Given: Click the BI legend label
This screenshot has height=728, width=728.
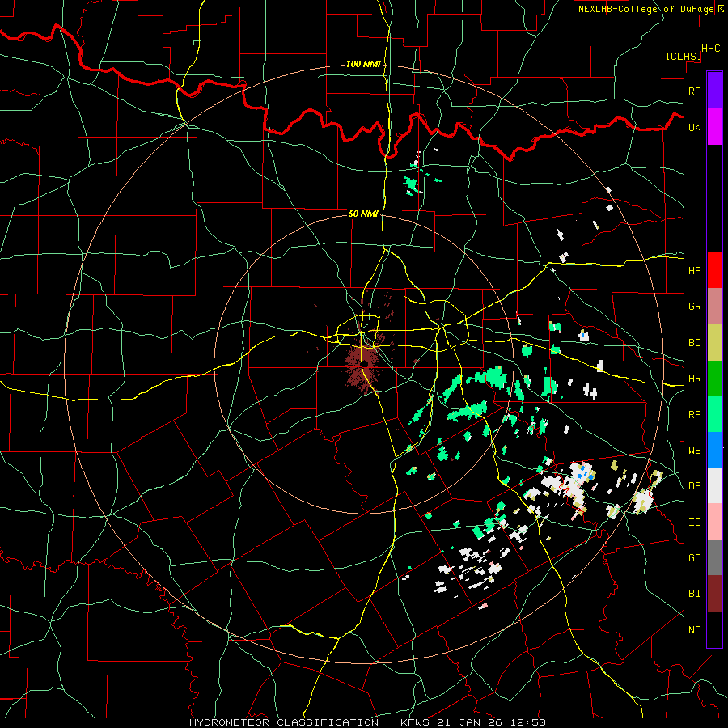Looking at the screenshot, I should point(694,594).
